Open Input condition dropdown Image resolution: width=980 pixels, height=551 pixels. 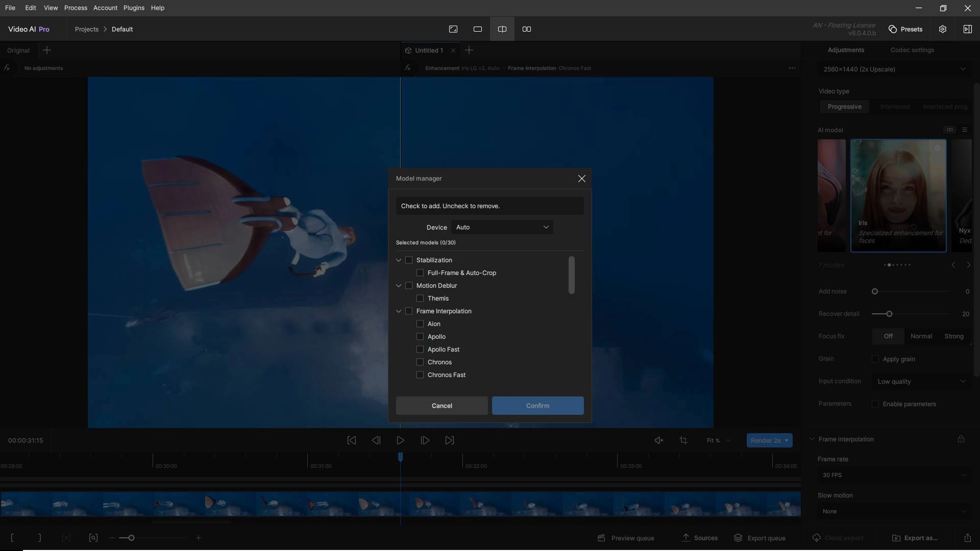pos(921,382)
